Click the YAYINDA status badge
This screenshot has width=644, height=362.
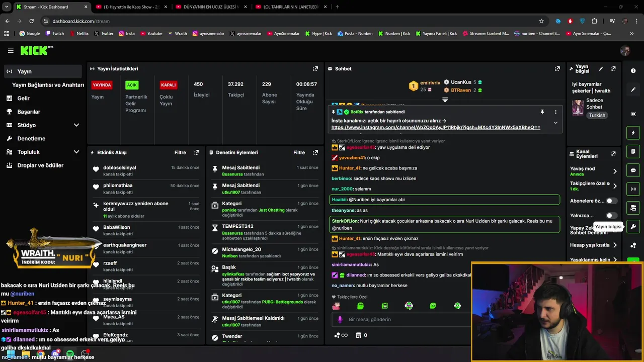point(102,85)
